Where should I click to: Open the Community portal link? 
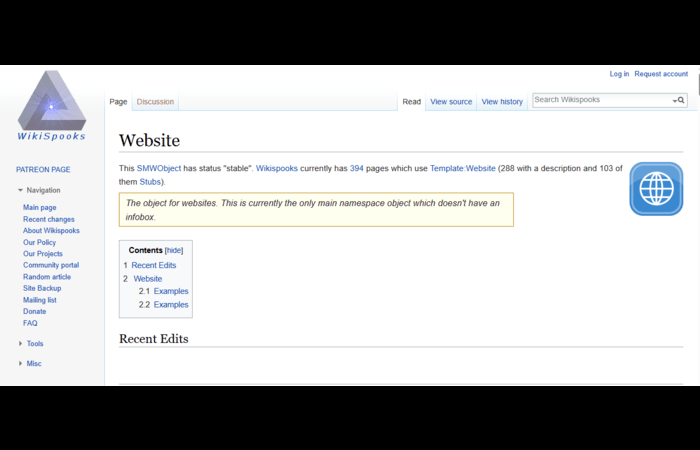[51, 265]
